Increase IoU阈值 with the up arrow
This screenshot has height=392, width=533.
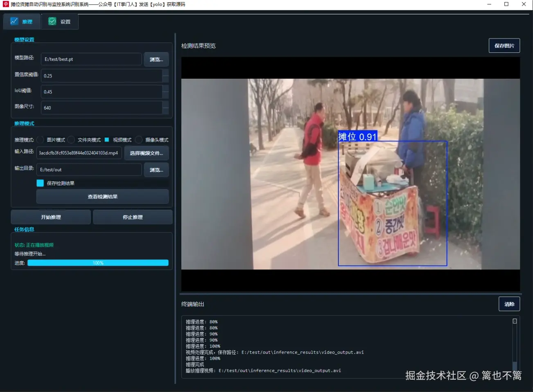[166, 88]
